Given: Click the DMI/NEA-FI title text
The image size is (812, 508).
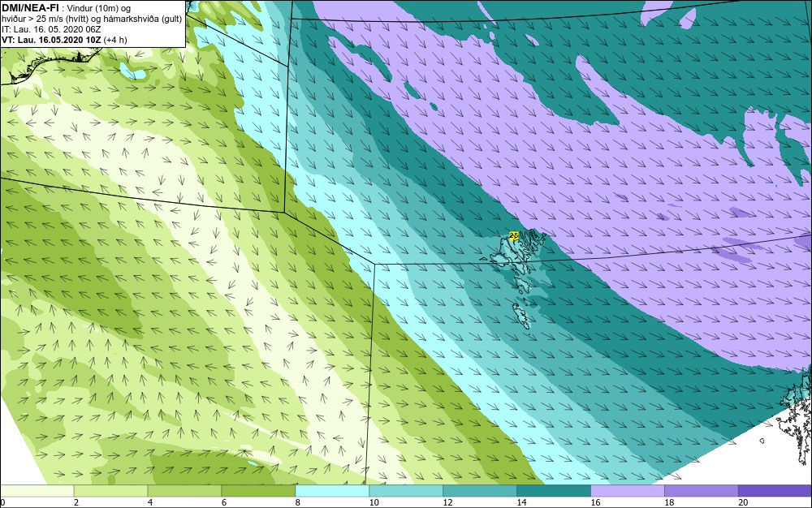Looking at the screenshot, I should (30, 8).
